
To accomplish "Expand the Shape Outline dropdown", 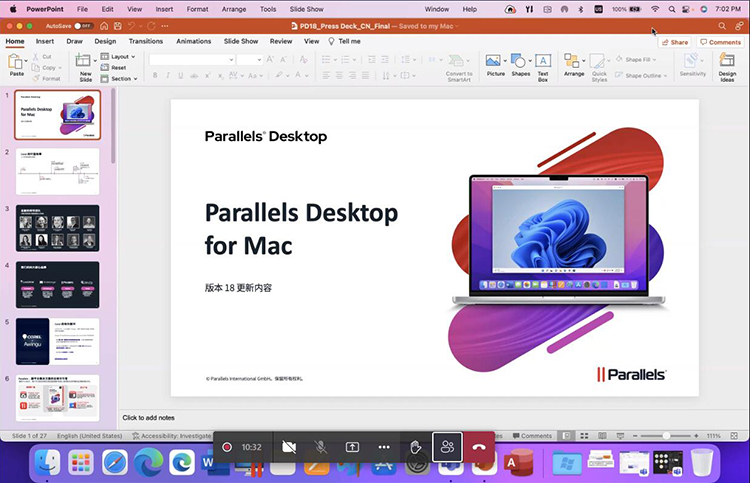I will (x=665, y=76).
